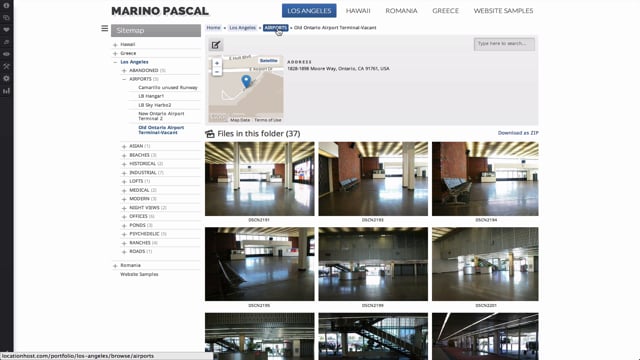Collapse the AIRPORTS category
The height and width of the screenshot is (360, 640).
pyautogui.click(x=124, y=79)
